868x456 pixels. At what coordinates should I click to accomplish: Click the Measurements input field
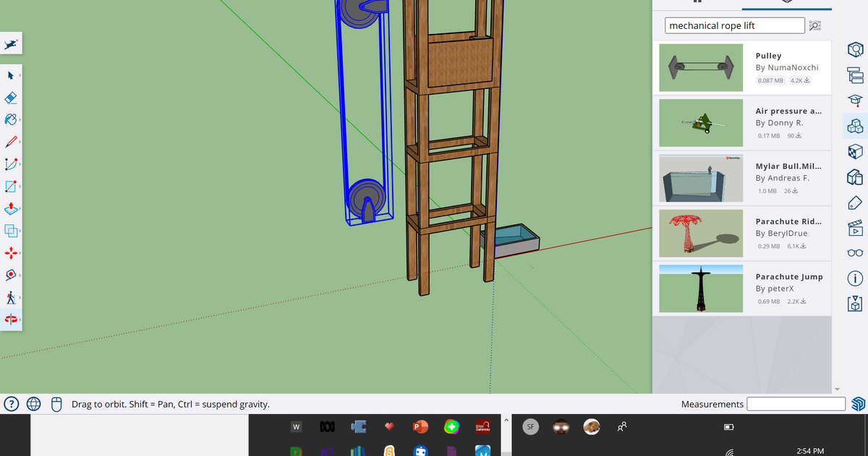(796, 404)
